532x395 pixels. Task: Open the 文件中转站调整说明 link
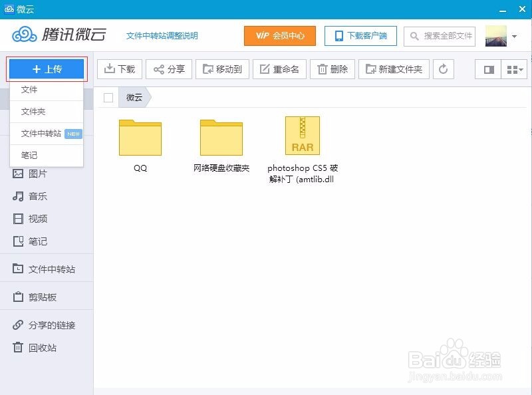(x=162, y=36)
